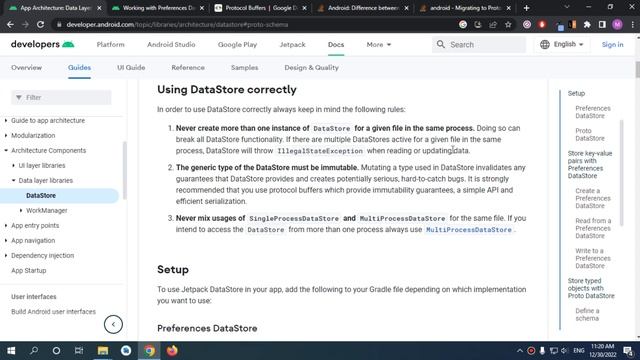Click the site Search field
The image size is (640, 360).
[479, 44]
